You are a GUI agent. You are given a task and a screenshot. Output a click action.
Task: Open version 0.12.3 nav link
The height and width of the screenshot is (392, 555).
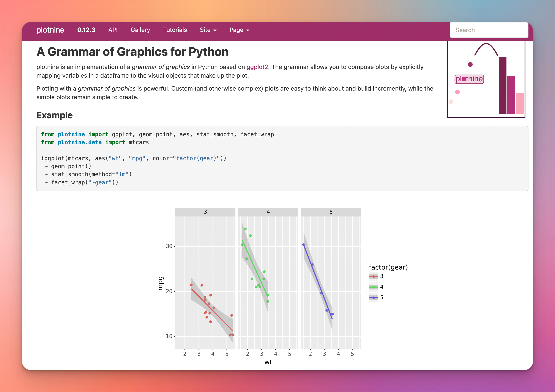[86, 30]
